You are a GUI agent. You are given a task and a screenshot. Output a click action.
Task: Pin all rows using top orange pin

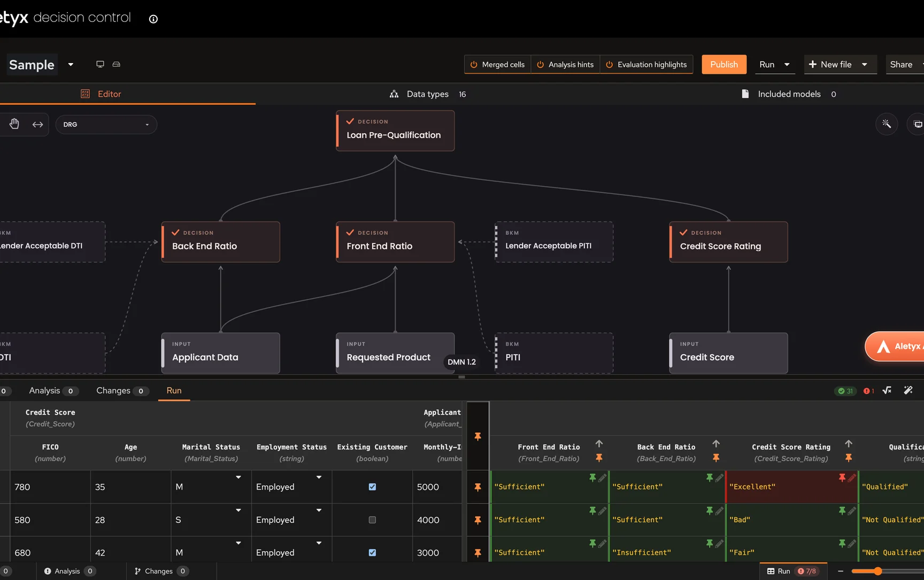click(x=478, y=437)
